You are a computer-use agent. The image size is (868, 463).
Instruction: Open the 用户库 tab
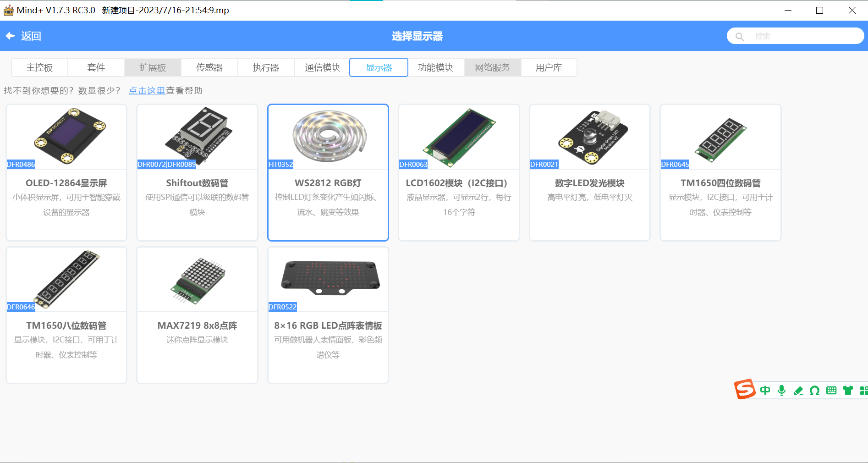(x=549, y=67)
